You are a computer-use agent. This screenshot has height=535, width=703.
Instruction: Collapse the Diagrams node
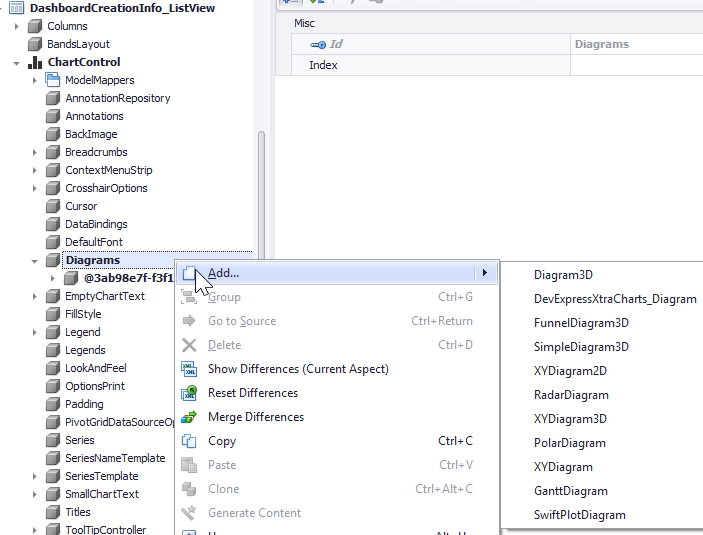35,261
